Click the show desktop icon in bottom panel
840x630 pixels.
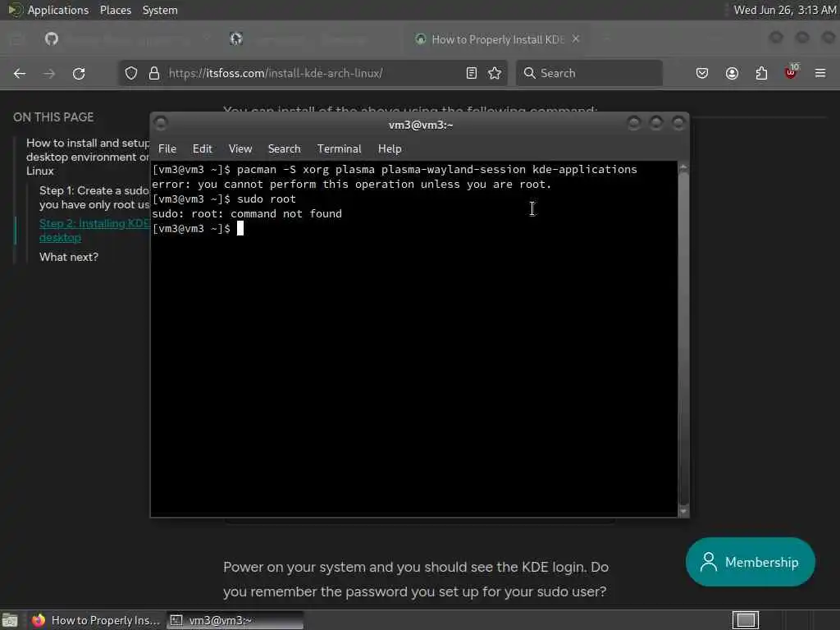[x=10, y=620]
